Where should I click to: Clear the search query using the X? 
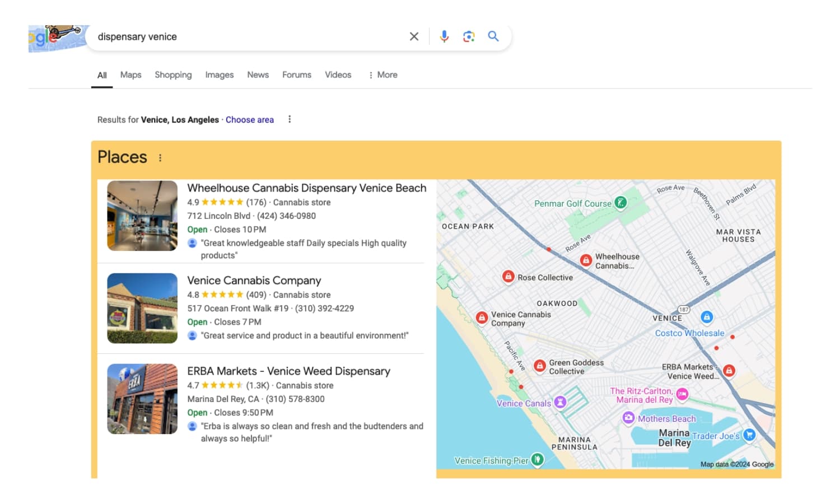[x=414, y=36]
